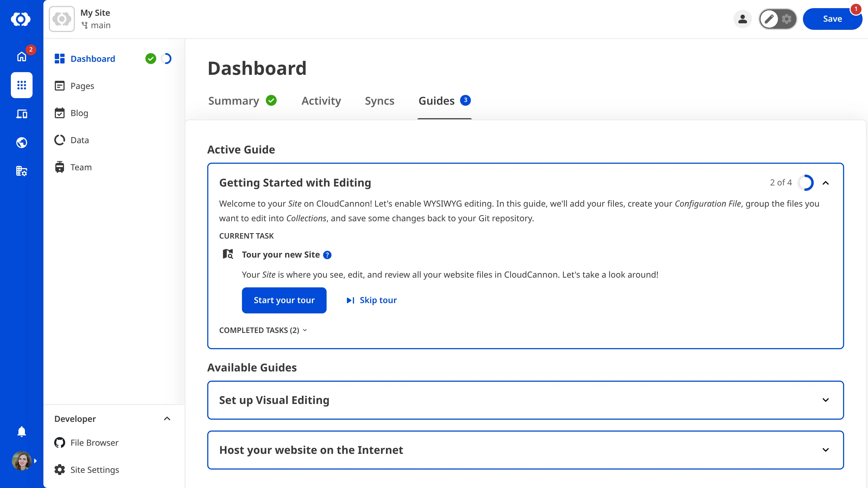Collapse the Developer section
868x488 pixels.
click(x=167, y=419)
